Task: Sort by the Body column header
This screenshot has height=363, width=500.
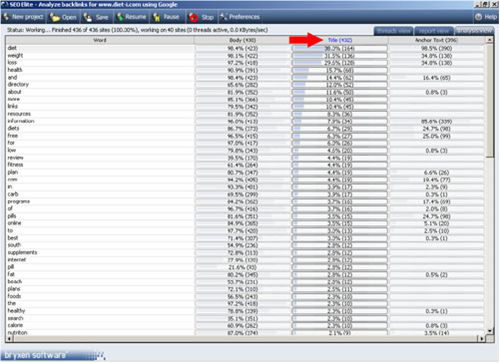Action: point(242,40)
